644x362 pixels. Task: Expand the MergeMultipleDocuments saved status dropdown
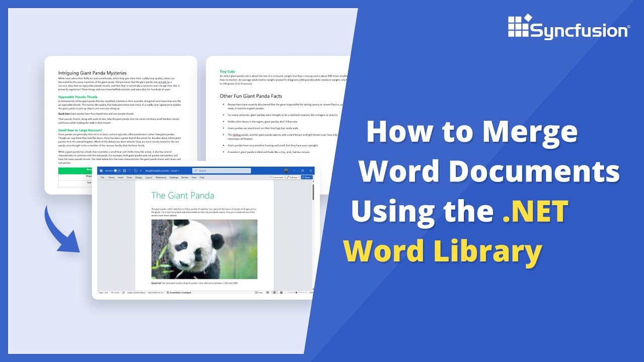coord(178,170)
